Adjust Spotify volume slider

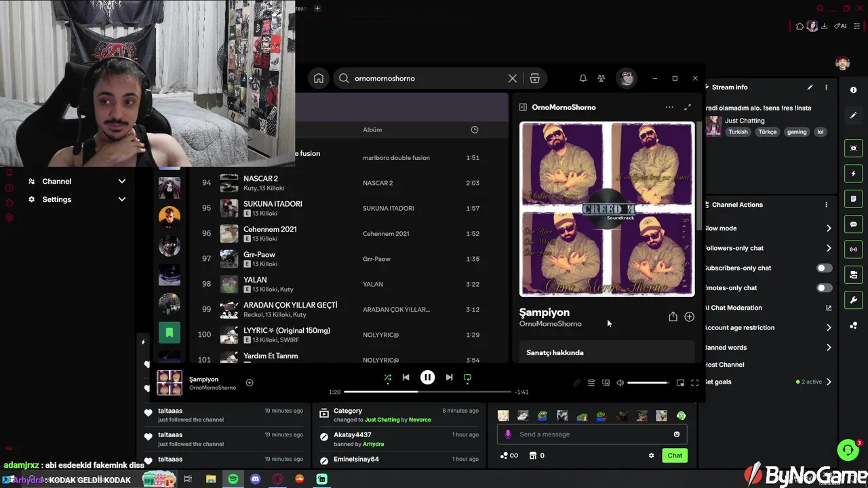point(648,383)
